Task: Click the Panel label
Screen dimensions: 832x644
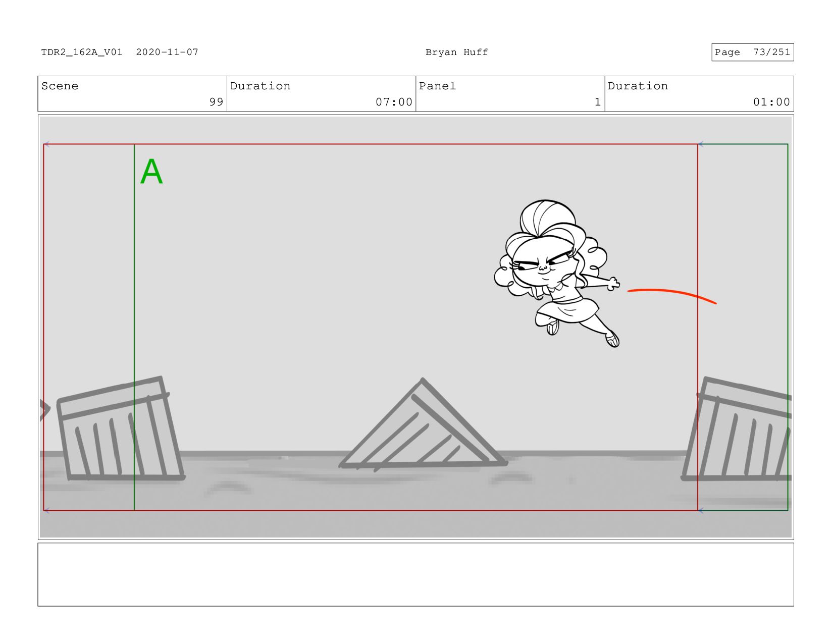Action: 437,86
